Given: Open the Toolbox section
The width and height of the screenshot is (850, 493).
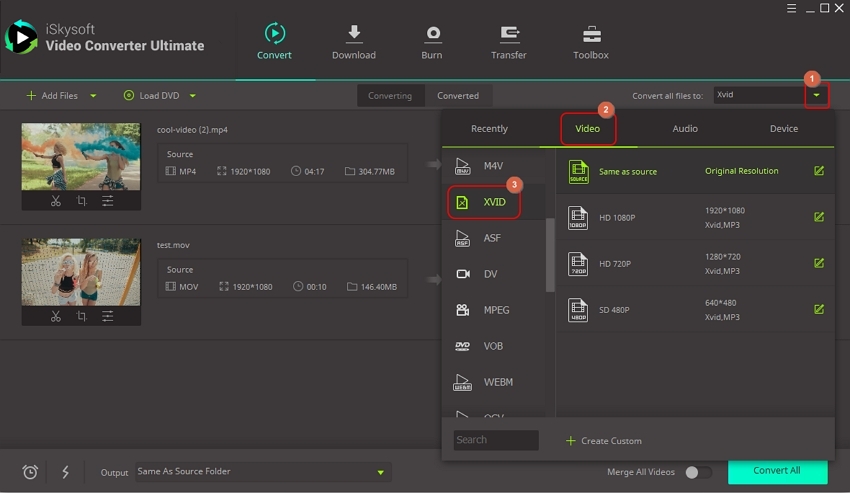Looking at the screenshot, I should [591, 35].
